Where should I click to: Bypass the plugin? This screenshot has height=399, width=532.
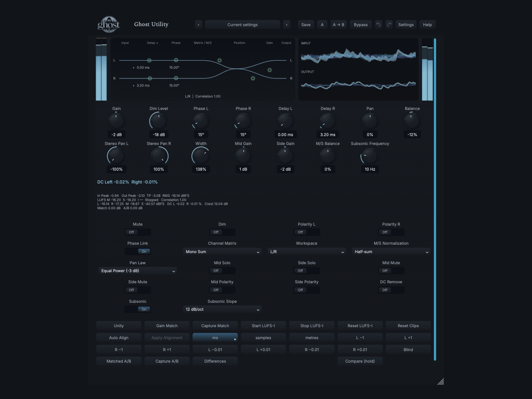[361, 25]
